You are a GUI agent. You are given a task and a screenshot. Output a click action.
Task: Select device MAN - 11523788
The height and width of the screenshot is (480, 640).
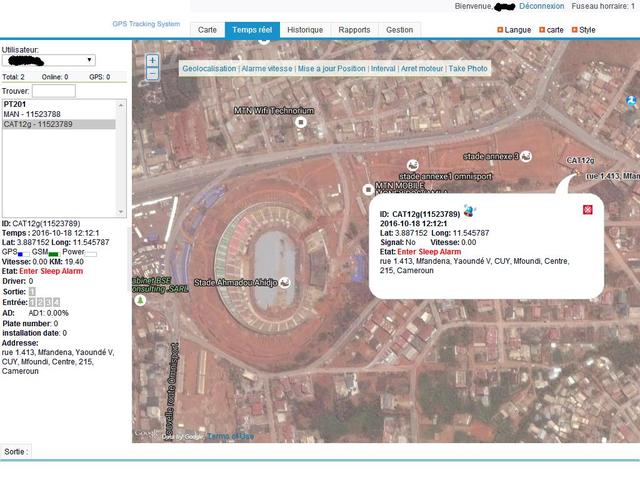pyautogui.click(x=59, y=114)
